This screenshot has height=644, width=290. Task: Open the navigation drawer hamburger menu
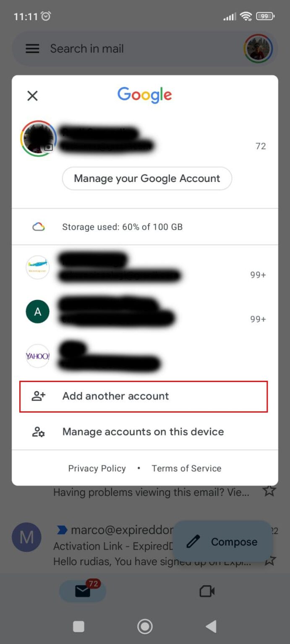click(x=32, y=48)
